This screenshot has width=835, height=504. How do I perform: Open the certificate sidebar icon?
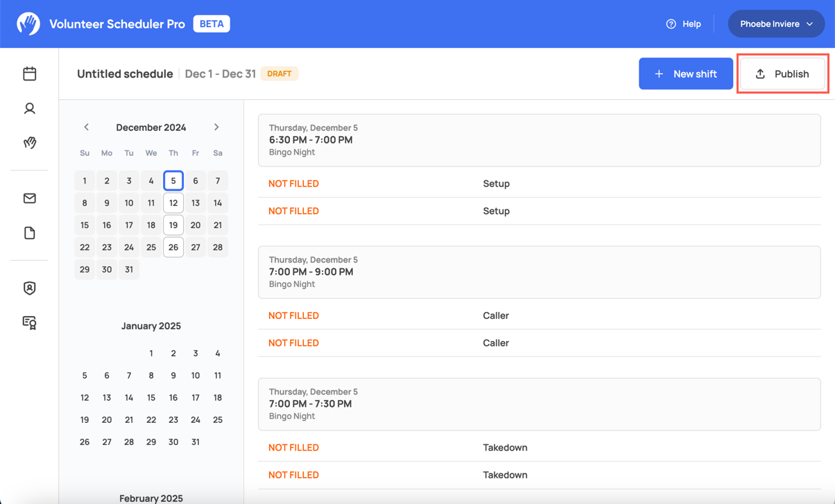click(x=29, y=323)
